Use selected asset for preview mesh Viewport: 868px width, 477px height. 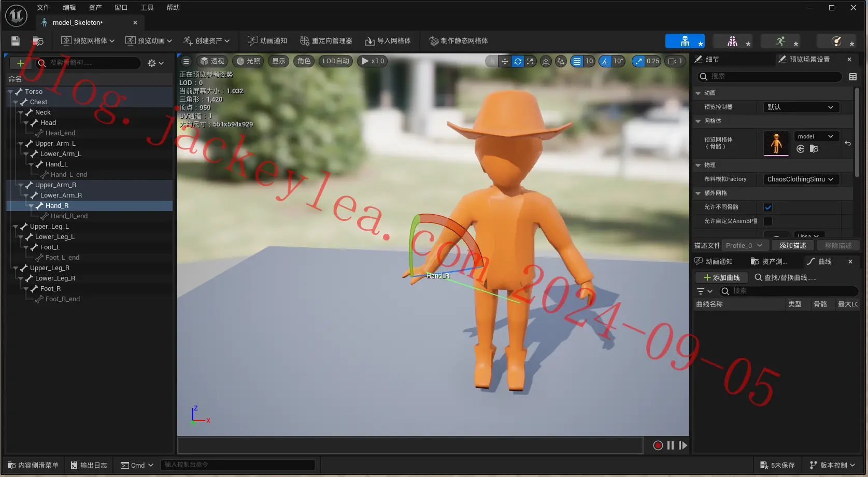tap(801, 149)
